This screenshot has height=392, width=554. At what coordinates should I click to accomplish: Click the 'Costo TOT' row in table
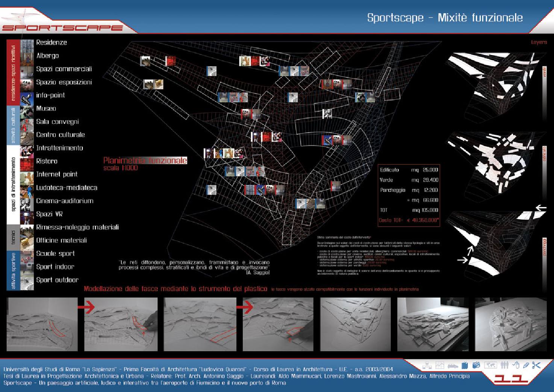pyautogui.click(x=409, y=220)
